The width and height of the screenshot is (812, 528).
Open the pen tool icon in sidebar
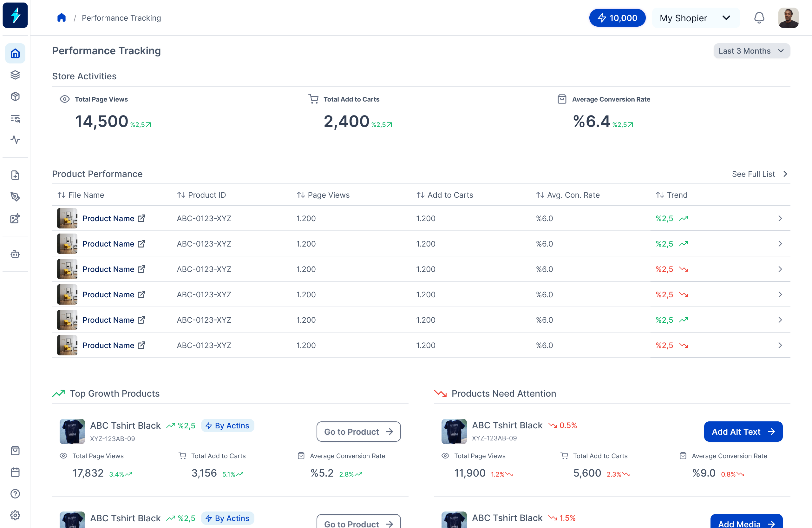coord(15,197)
